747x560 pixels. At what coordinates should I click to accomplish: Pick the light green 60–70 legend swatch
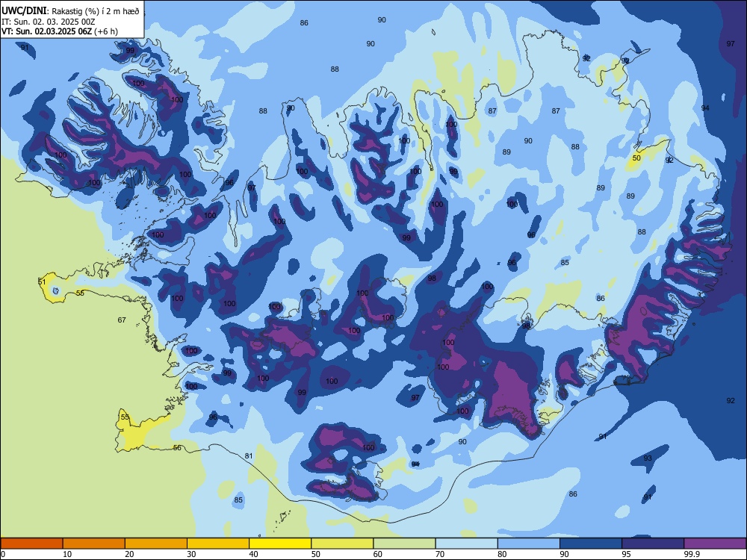[x=404, y=544]
